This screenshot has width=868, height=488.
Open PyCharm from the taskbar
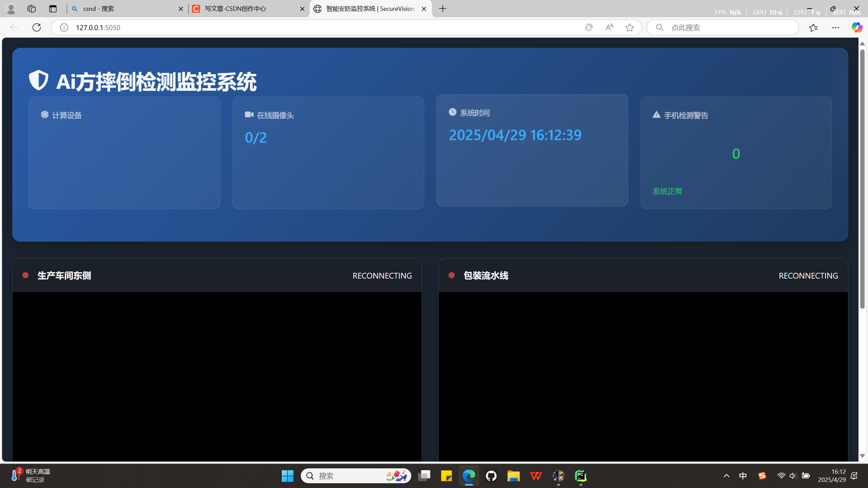[580, 476]
